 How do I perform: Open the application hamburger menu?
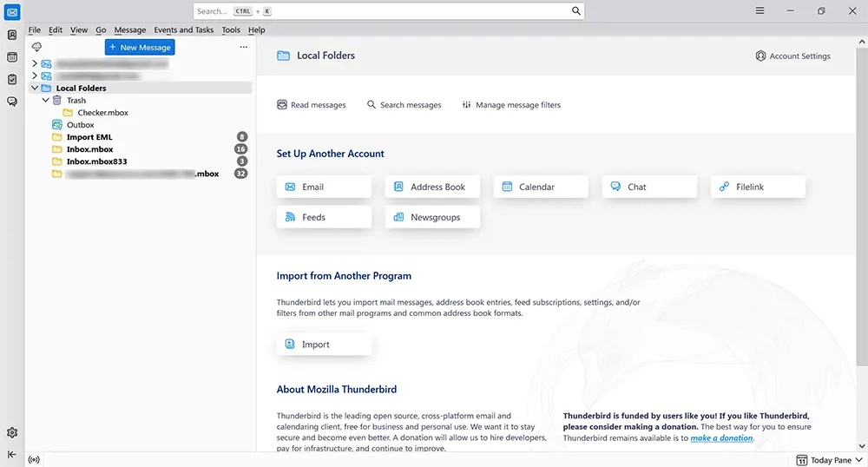pos(760,10)
